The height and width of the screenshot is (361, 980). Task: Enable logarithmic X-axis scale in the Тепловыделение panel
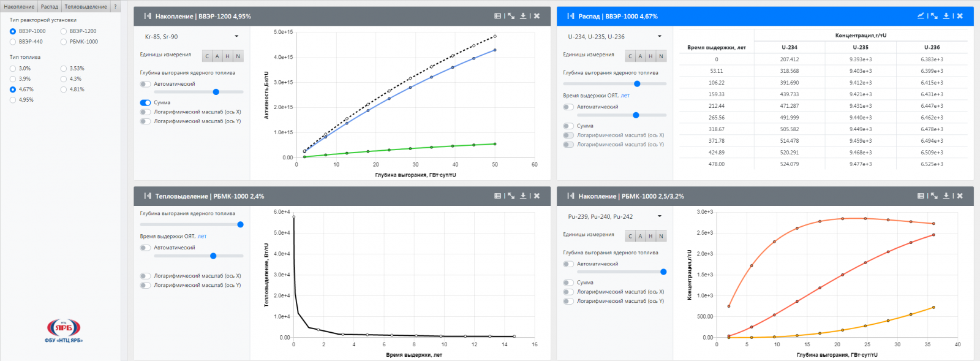point(145,276)
